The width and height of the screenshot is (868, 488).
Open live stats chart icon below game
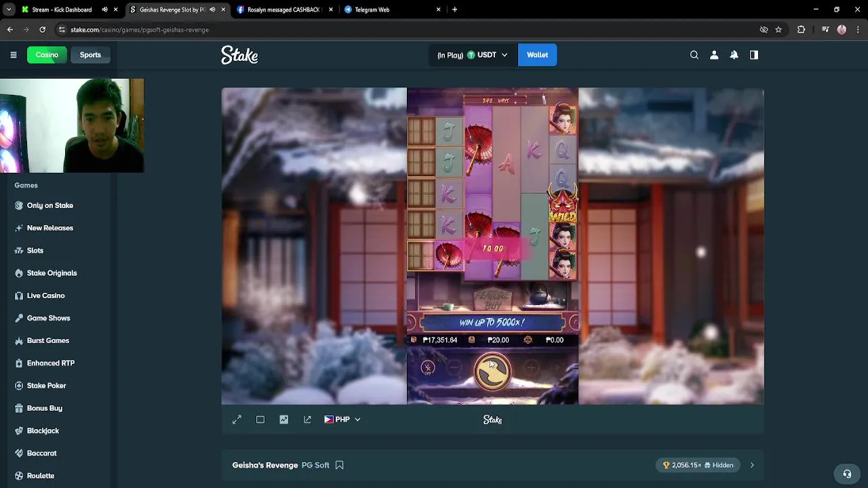pos(283,420)
